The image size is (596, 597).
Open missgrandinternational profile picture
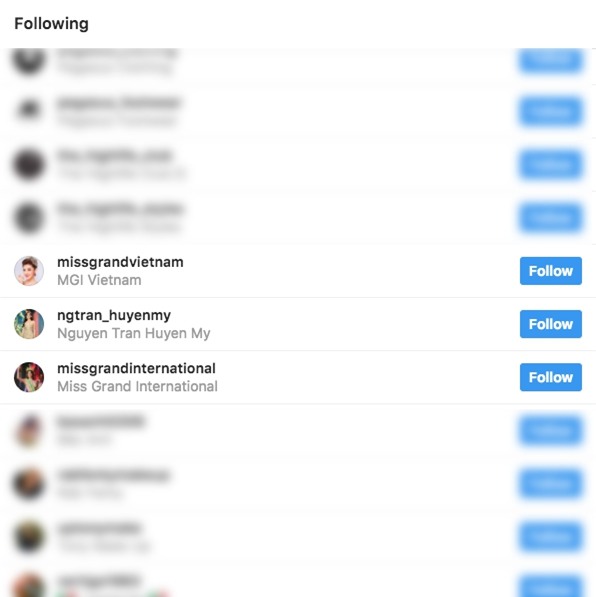29,377
